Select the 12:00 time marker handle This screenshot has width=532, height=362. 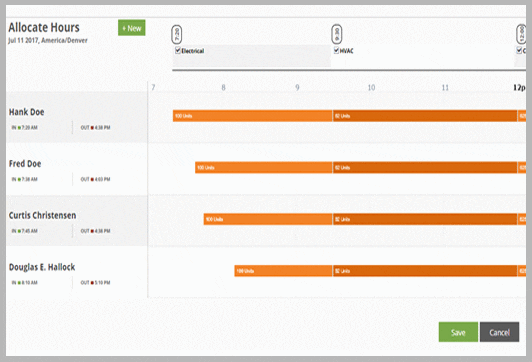pos(521,34)
